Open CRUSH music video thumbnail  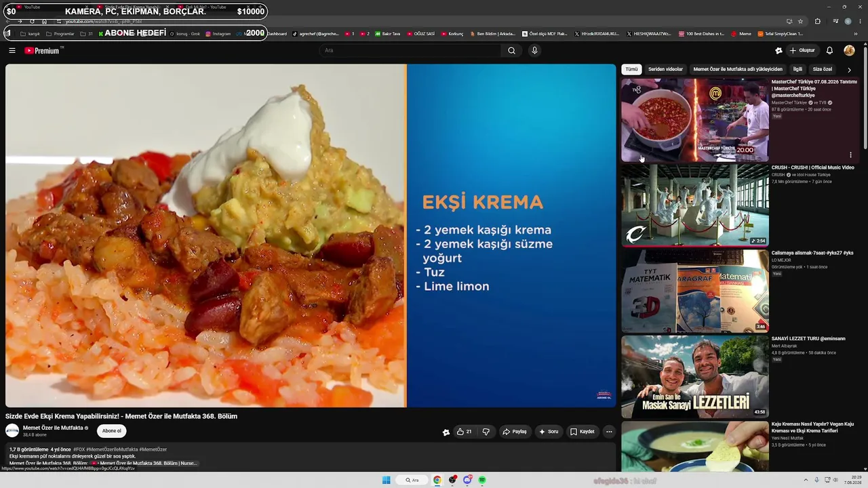pos(695,205)
